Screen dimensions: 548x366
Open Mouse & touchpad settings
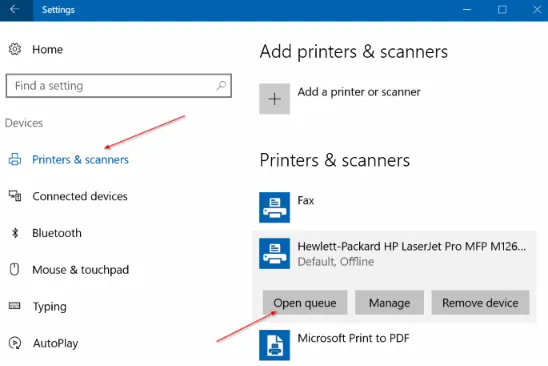[81, 270]
